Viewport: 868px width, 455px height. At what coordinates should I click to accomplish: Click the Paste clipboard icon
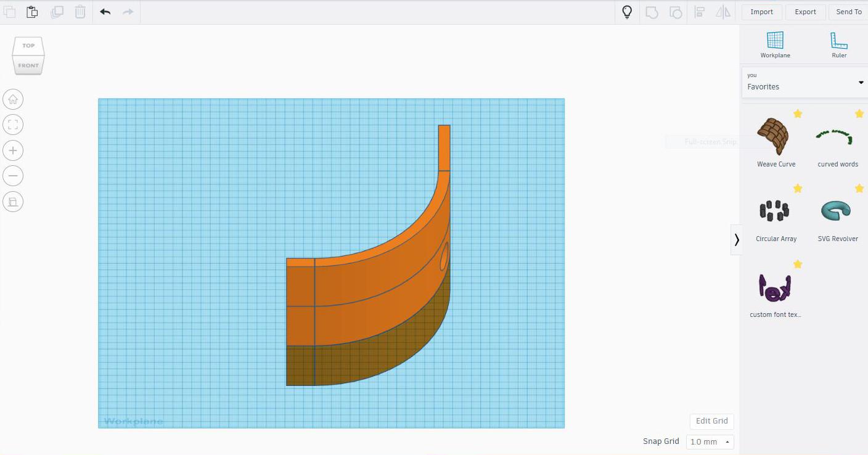pos(32,12)
